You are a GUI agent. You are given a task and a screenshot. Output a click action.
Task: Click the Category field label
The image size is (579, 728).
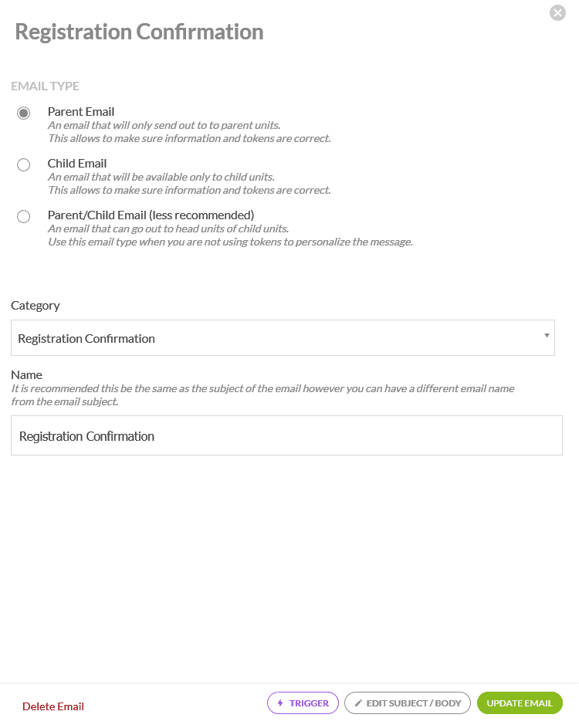click(x=36, y=306)
